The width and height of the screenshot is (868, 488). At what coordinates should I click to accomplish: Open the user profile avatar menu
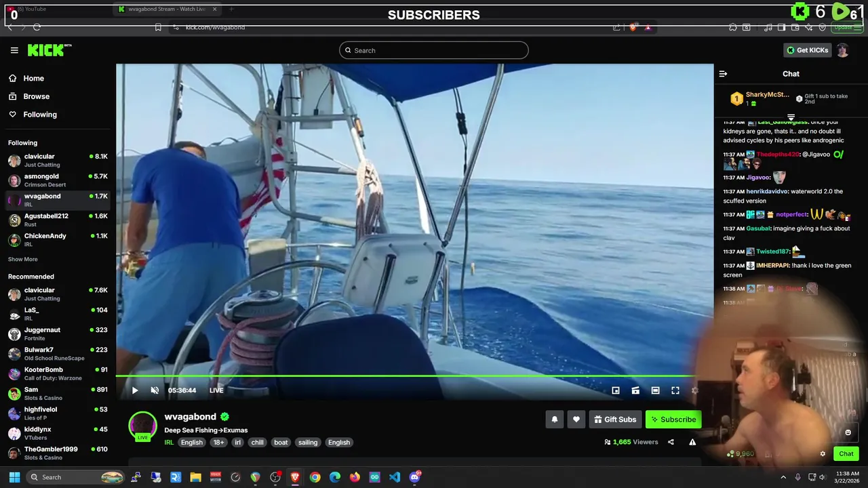843,50
